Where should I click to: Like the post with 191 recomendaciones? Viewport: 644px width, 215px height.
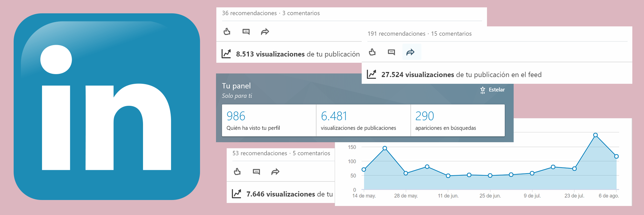pos(372,52)
